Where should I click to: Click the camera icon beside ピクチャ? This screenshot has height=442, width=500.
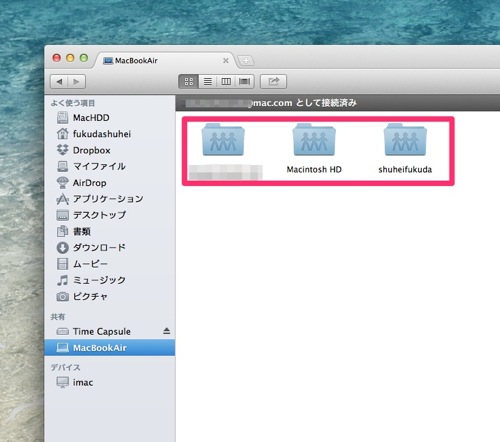62,297
